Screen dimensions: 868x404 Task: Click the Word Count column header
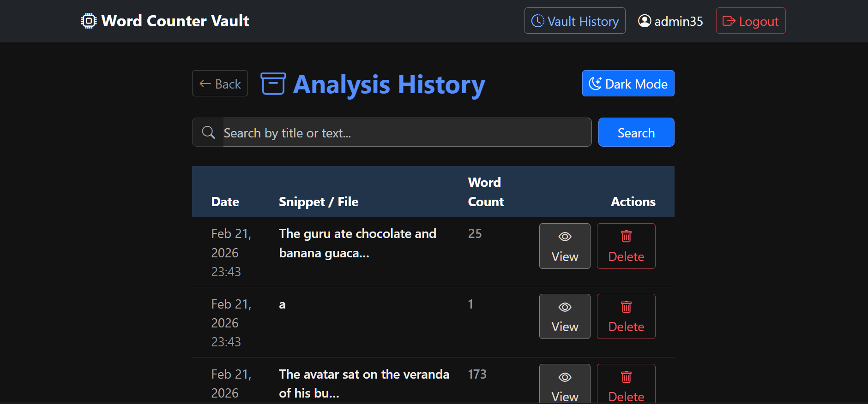[x=485, y=192]
